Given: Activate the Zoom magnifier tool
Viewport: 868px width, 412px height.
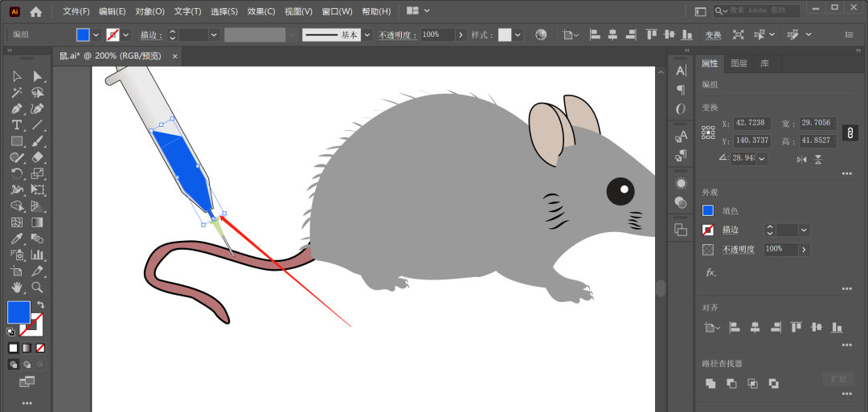Looking at the screenshot, I should (37, 288).
